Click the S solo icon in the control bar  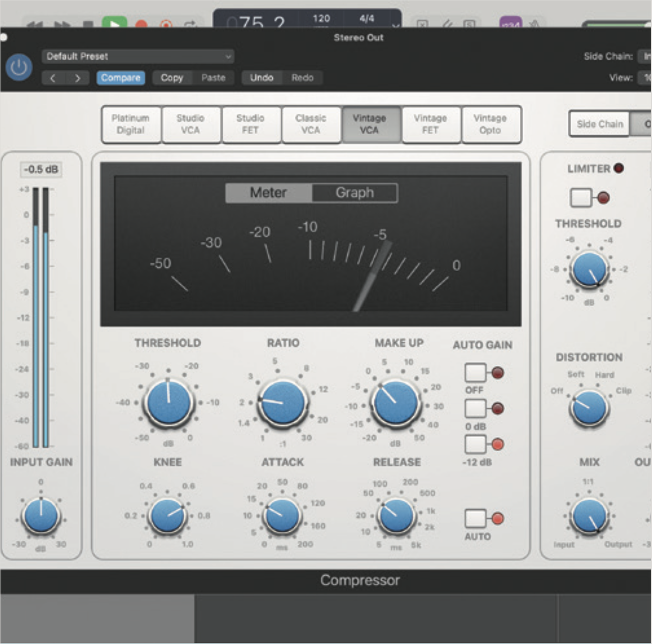[469, 23]
